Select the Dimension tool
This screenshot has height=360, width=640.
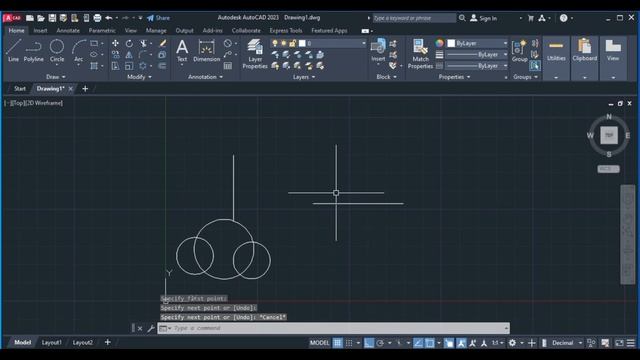click(207, 51)
